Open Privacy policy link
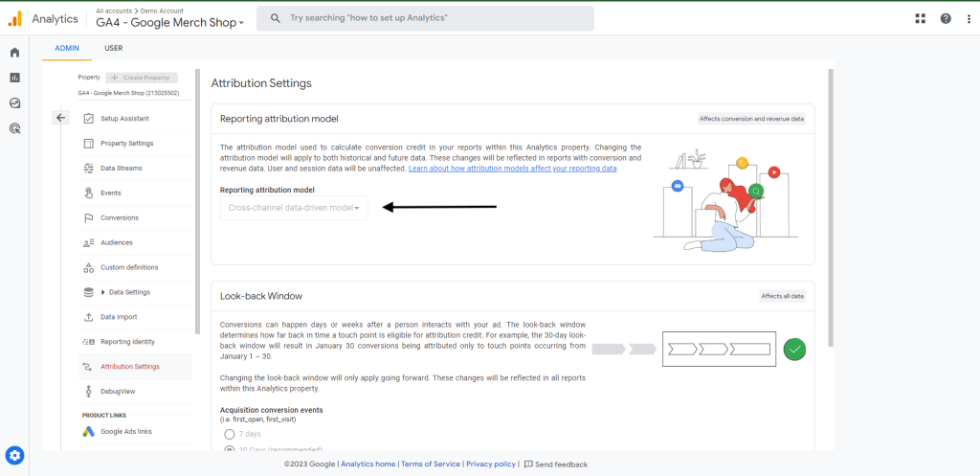980x476 pixels. click(491, 465)
